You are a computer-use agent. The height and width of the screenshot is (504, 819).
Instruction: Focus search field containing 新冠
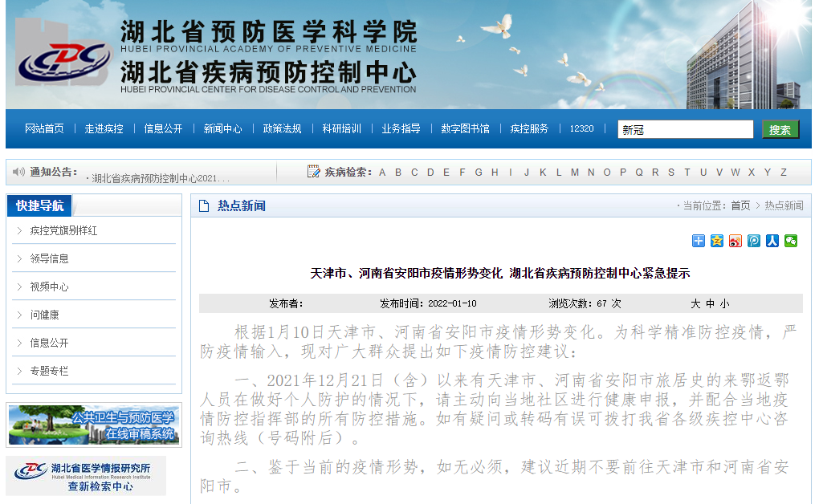coord(685,129)
